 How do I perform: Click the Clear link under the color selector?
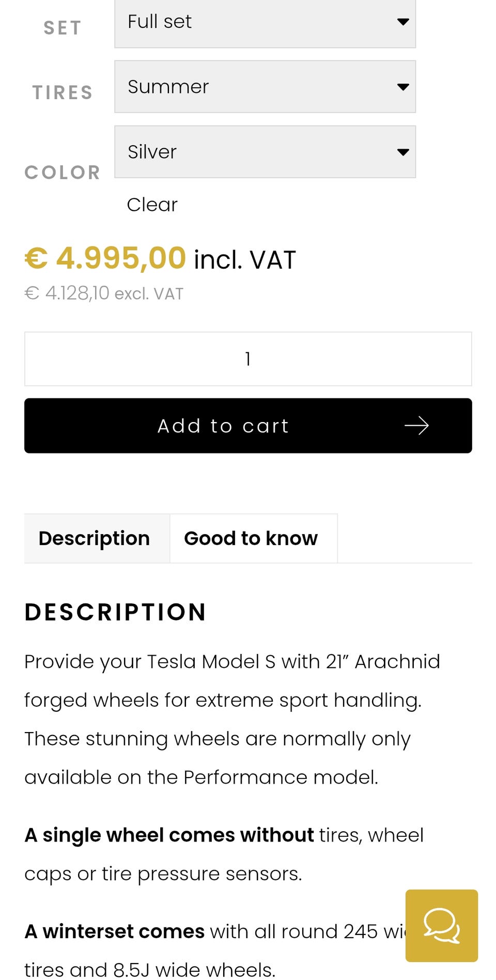152,205
